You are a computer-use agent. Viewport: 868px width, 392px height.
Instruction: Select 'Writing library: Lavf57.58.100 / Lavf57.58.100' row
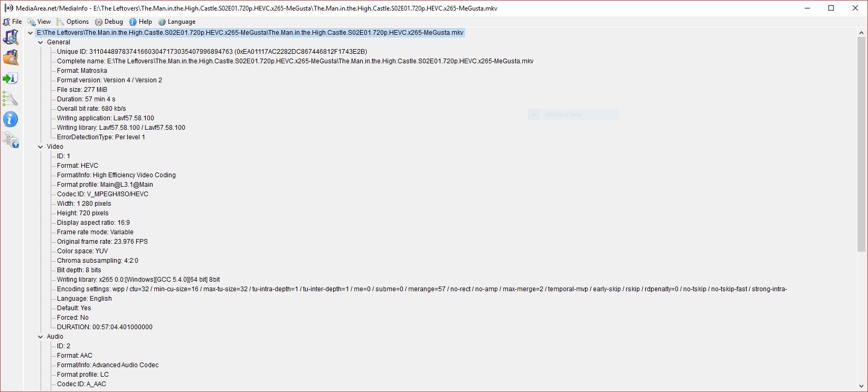(x=121, y=128)
